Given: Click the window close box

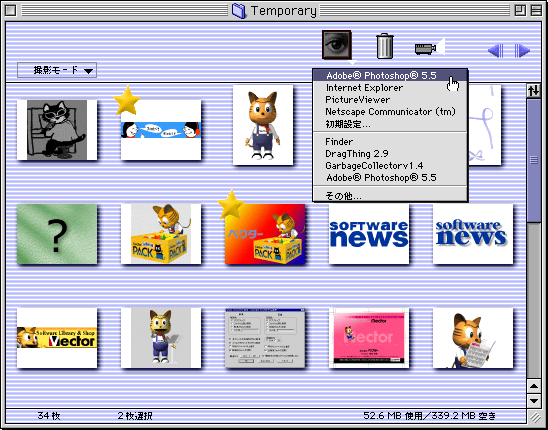Looking at the screenshot, I should (x=11, y=10).
